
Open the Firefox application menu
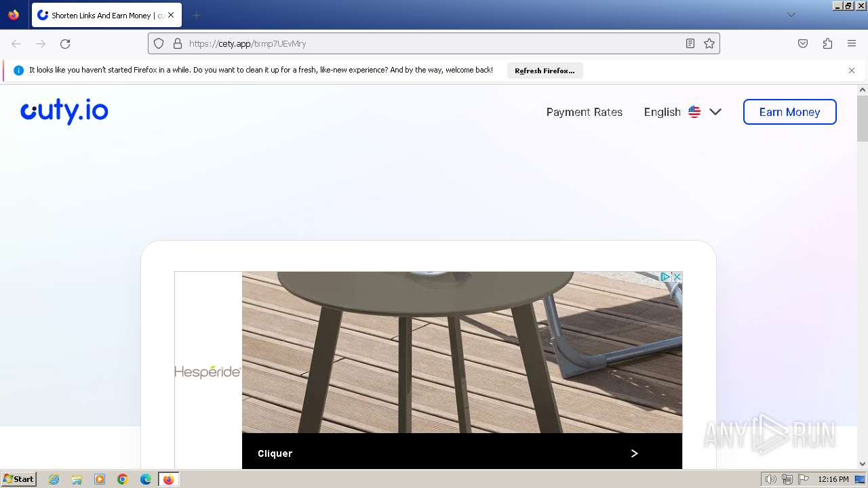[852, 43]
